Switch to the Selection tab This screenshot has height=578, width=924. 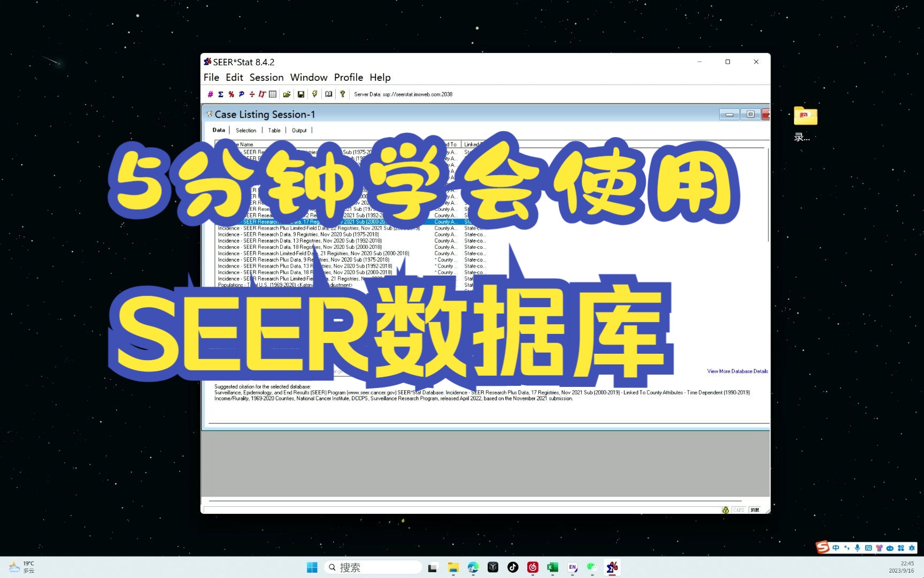[x=246, y=130]
